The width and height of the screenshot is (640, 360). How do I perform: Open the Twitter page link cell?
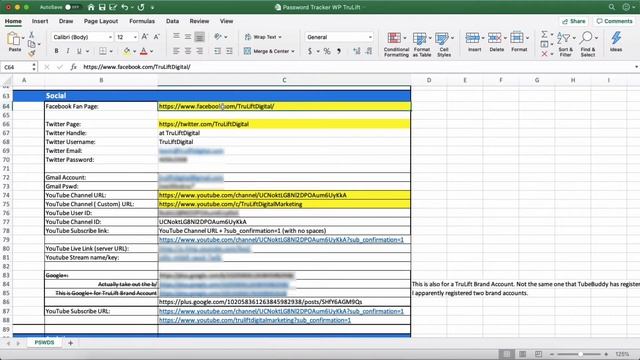[x=284, y=124]
